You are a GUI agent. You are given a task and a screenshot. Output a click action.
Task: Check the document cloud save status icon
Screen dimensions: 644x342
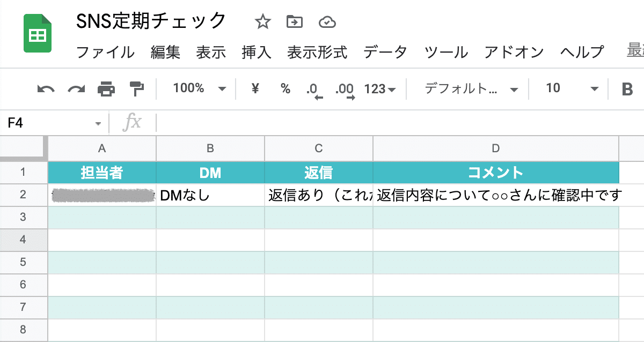(x=326, y=21)
